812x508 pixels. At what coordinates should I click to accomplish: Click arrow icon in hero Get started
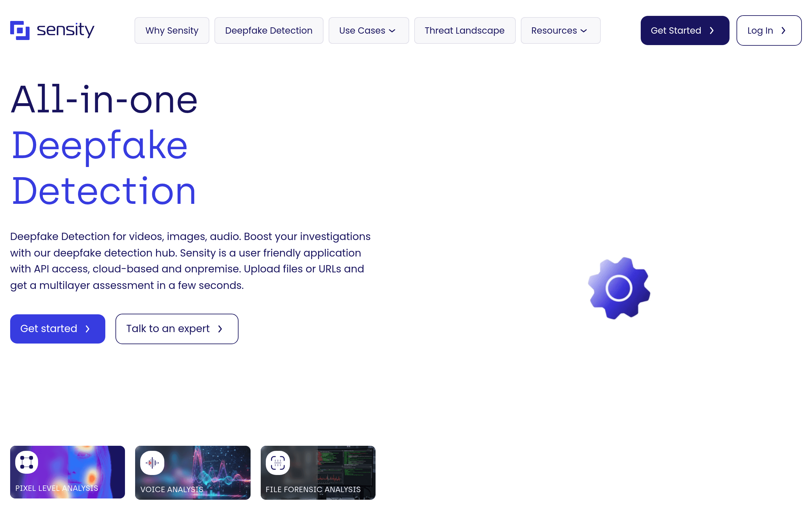(88, 329)
